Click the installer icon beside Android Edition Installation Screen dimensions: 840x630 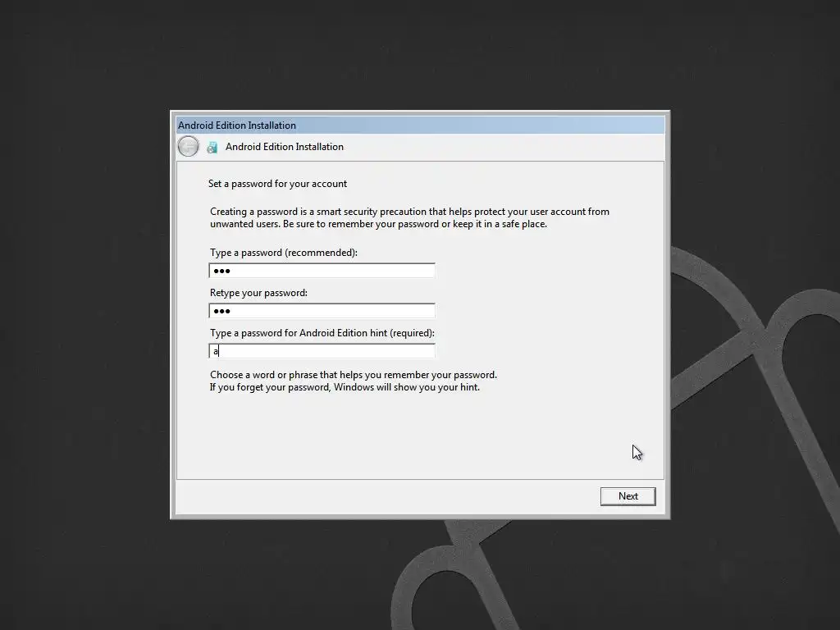212,148
